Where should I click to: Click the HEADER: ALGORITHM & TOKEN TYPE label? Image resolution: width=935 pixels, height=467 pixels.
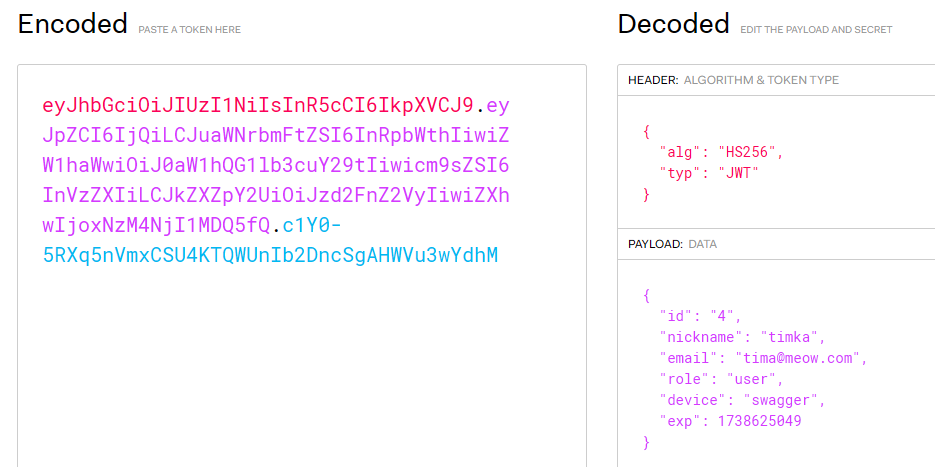pos(733,80)
